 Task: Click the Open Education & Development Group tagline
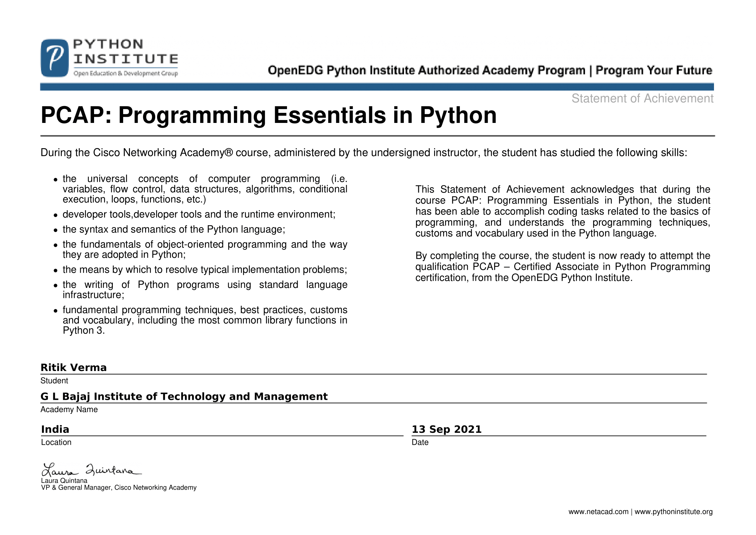(x=125, y=73)
